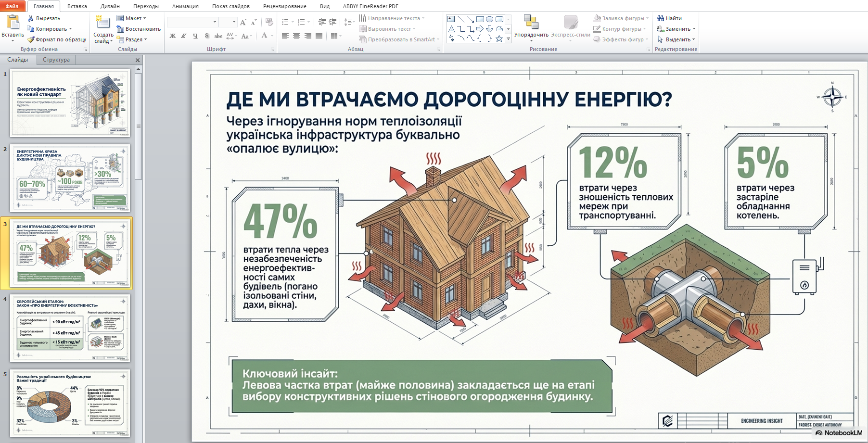The image size is (868, 443).
Task: Toggle underline (Ч) formatting
Action: (195, 36)
